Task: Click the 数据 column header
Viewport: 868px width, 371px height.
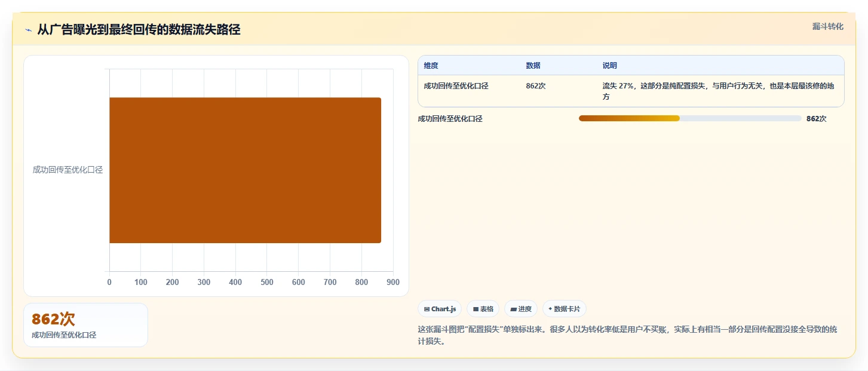Action: tap(533, 66)
